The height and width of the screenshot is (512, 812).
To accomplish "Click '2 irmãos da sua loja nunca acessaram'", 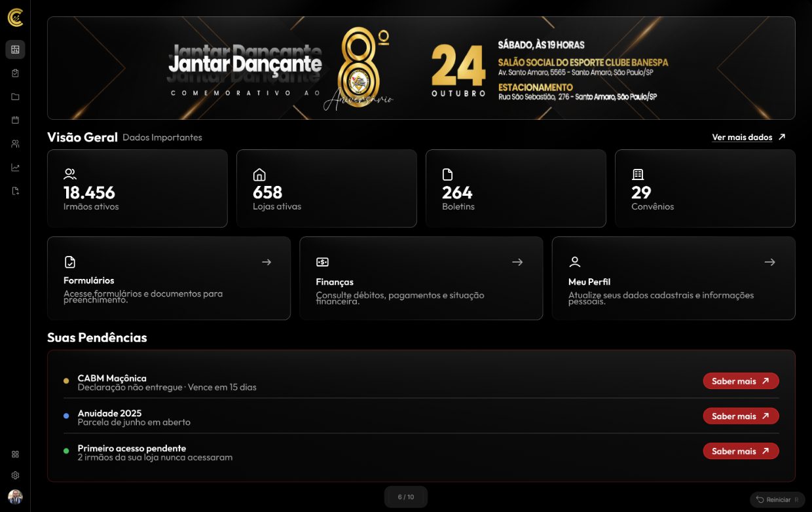I will tap(155, 457).
